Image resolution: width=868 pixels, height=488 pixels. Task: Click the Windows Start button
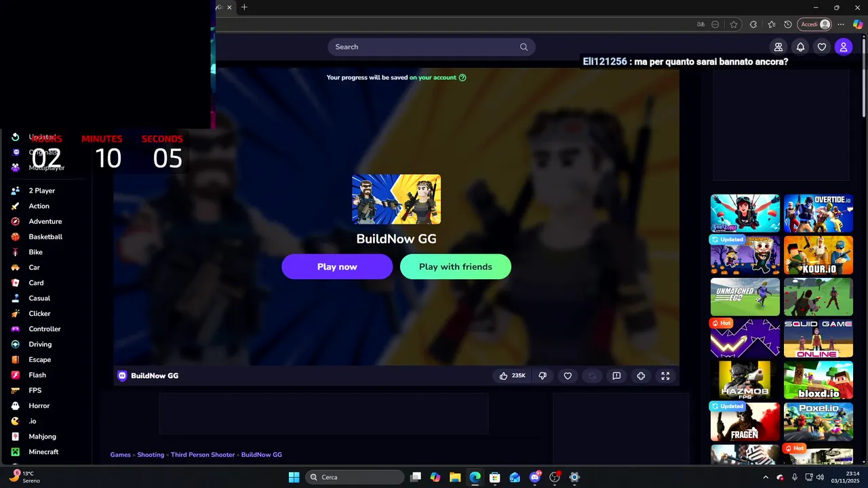click(x=294, y=477)
